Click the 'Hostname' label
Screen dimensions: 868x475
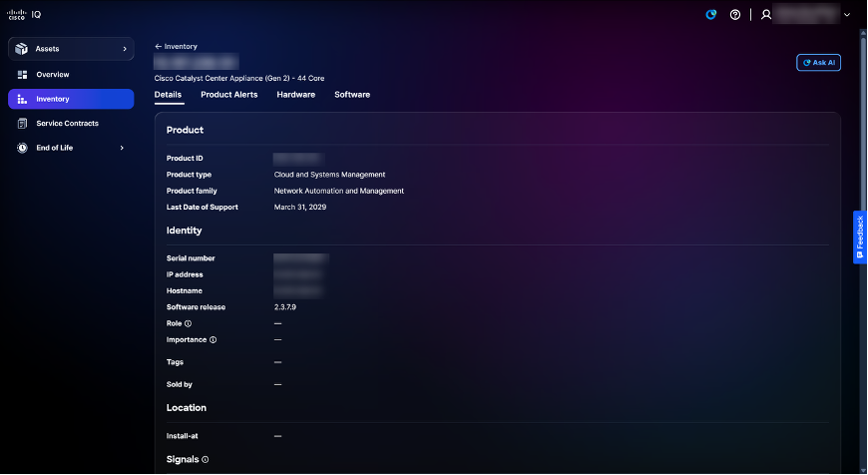click(x=185, y=291)
